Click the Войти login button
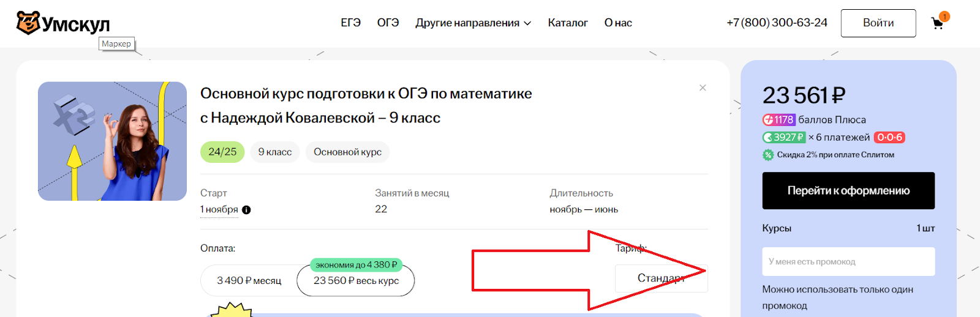Image resolution: width=980 pixels, height=317 pixels. 878,23
